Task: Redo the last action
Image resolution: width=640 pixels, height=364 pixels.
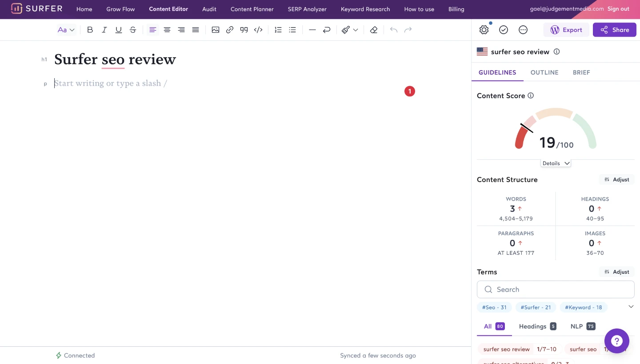Action: click(x=408, y=30)
